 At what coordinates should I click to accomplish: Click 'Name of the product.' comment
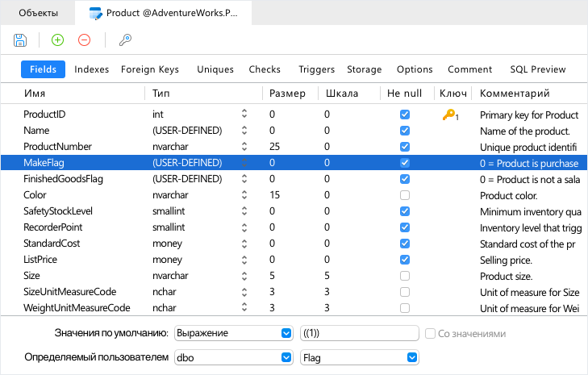point(524,131)
